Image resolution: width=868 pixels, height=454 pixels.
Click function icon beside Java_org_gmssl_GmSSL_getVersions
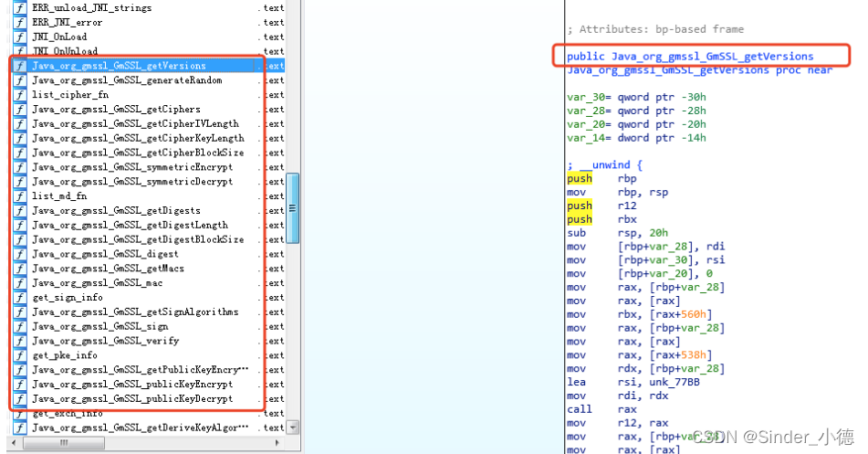20,66
